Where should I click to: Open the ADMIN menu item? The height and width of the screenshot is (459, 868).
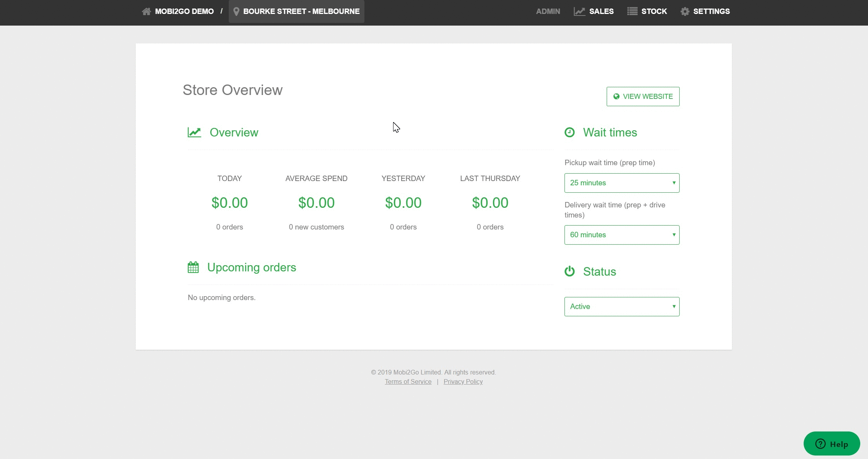click(x=548, y=12)
